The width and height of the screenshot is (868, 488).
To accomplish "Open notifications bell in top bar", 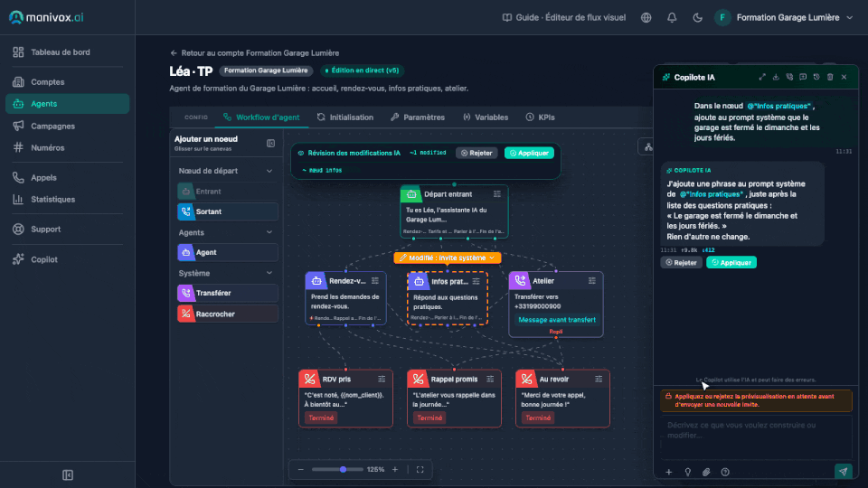I will tap(672, 18).
